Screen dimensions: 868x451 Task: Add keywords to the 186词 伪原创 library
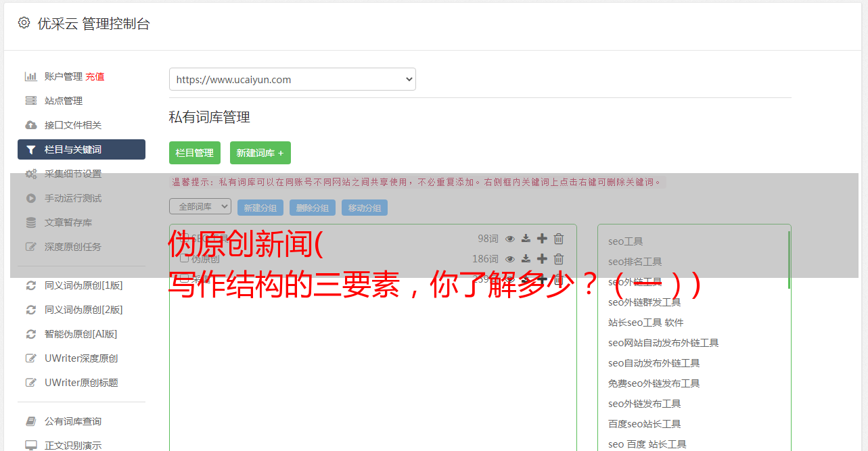(x=542, y=259)
